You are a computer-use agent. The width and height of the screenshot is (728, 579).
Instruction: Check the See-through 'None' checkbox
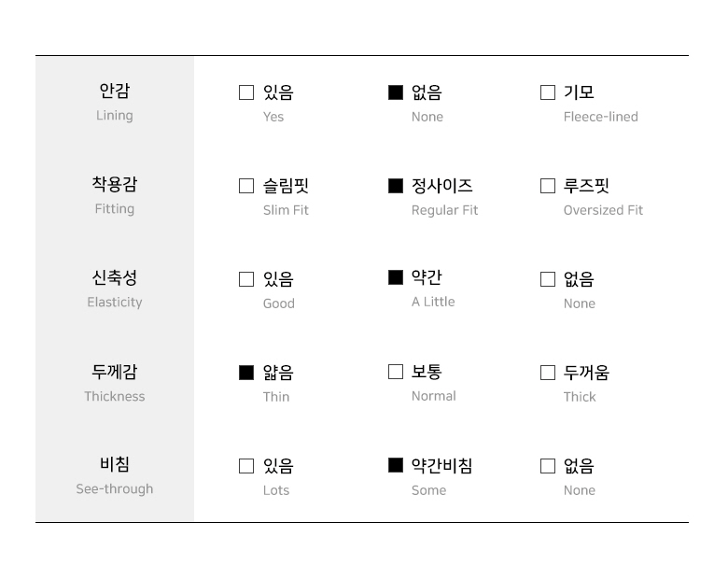pyautogui.click(x=548, y=466)
